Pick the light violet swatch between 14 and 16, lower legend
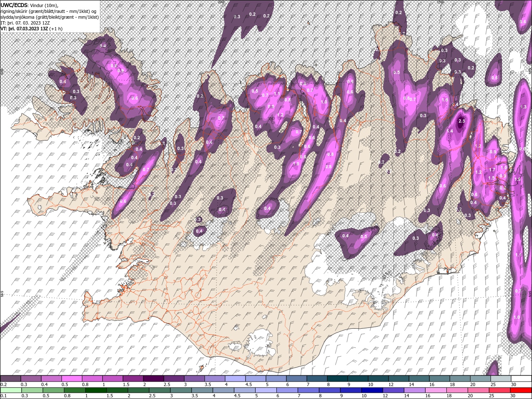Image resolution: width=532 pixels, height=399 pixels. click(414, 390)
